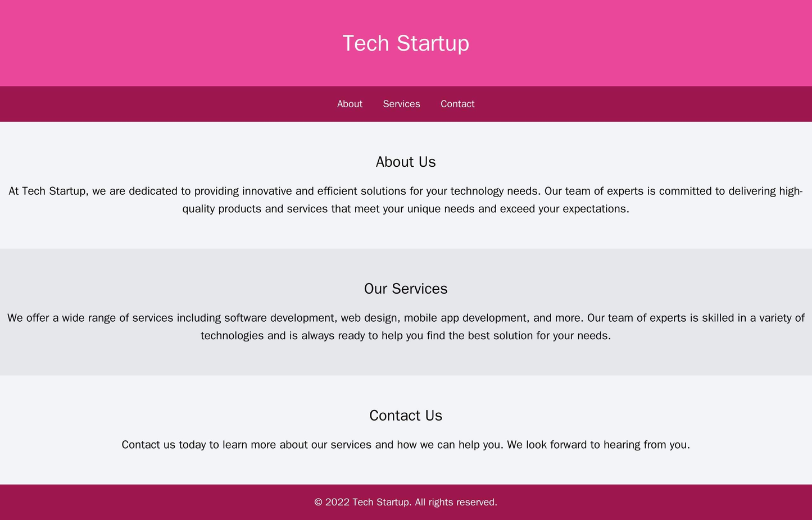Image resolution: width=812 pixels, height=520 pixels.
Task: Click the copyright footer text
Action: coord(406,503)
